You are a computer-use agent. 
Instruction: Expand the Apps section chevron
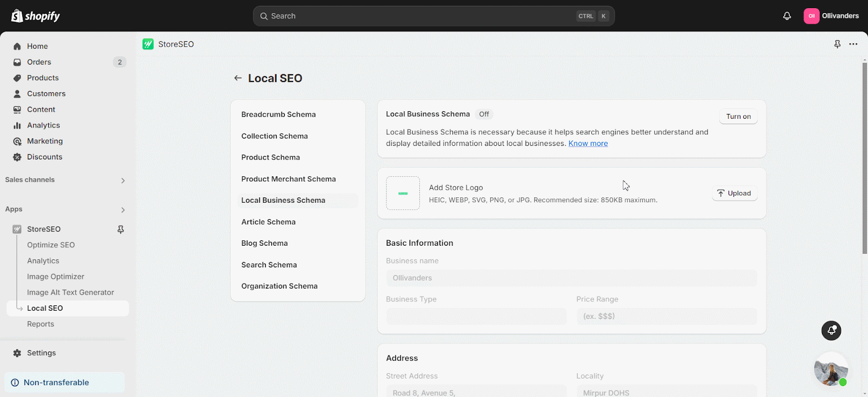(123, 209)
